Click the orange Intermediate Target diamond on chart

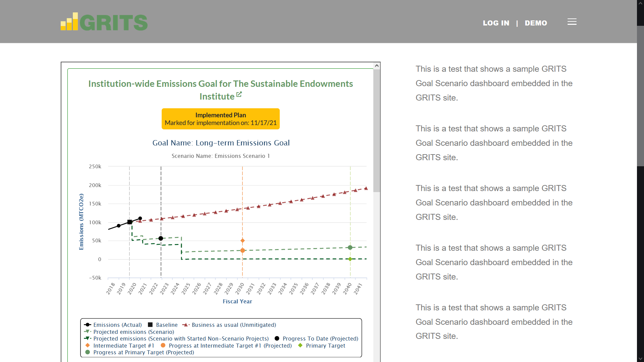243,241
